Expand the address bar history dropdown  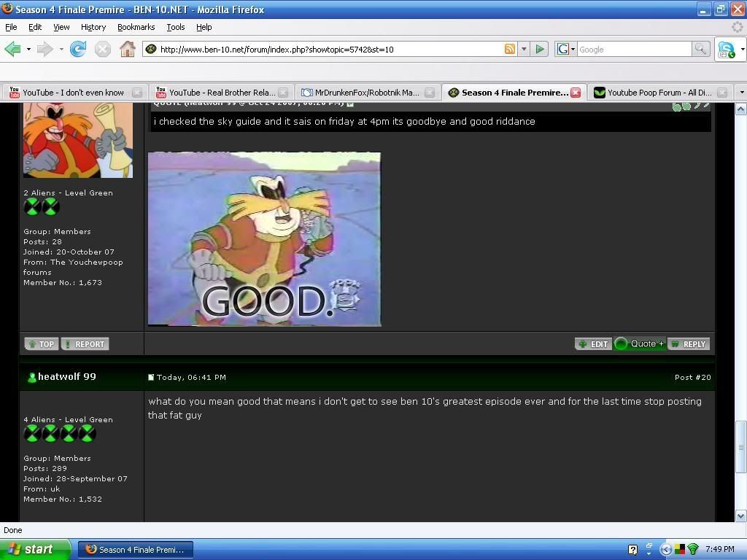coord(523,49)
